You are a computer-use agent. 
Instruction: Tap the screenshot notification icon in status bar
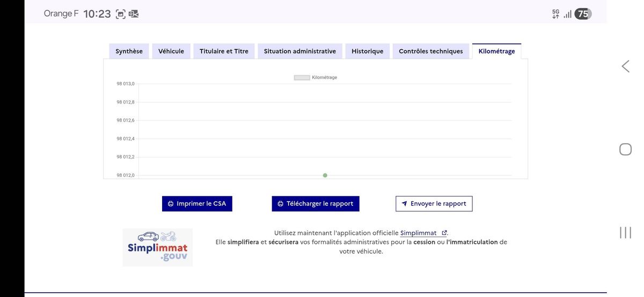coord(121,14)
